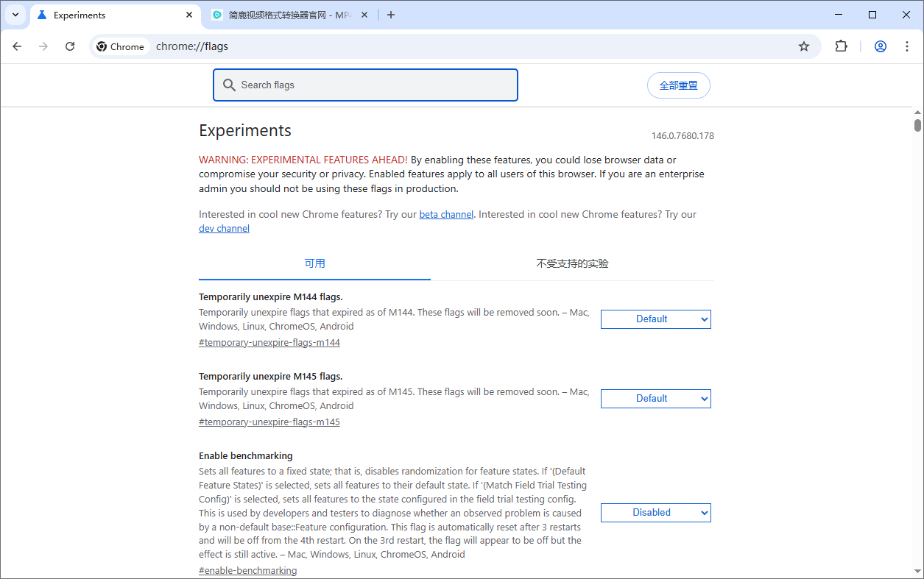Close the Experiments tab
The image size is (924, 579).
pyautogui.click(x=189, y=15)
